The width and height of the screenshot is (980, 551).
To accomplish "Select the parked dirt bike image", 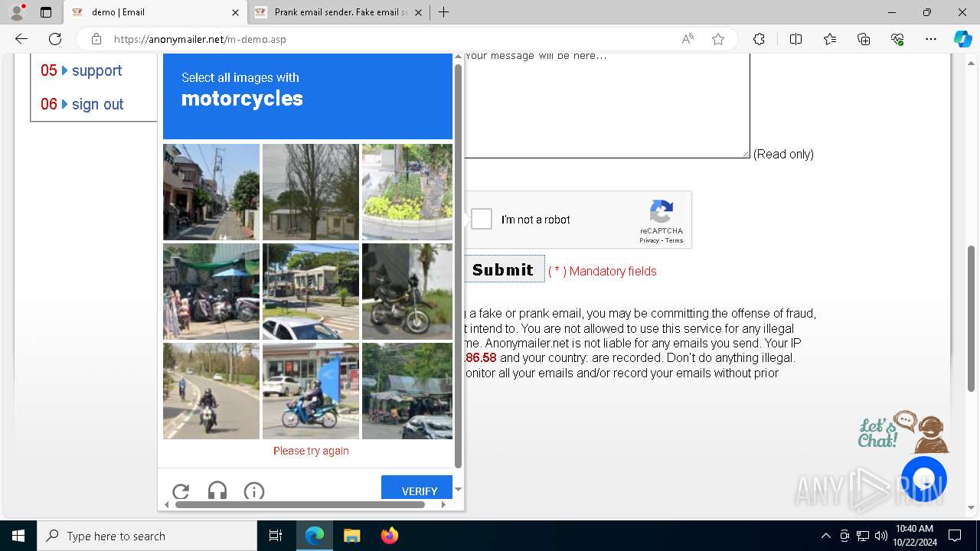I will 407,292.
